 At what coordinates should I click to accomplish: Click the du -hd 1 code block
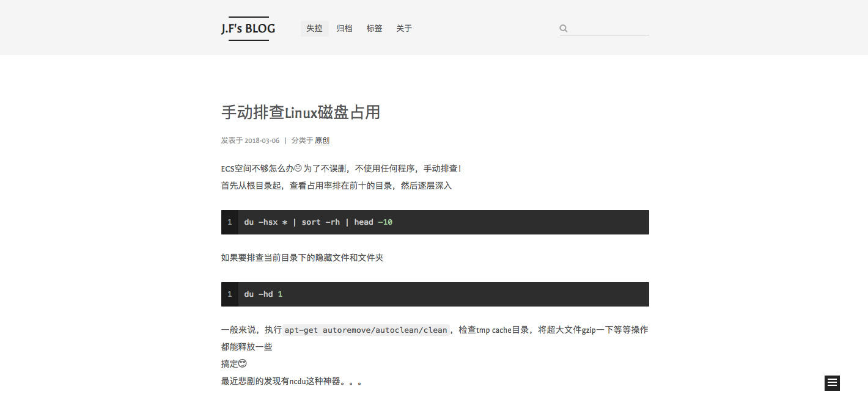point(443,294)
